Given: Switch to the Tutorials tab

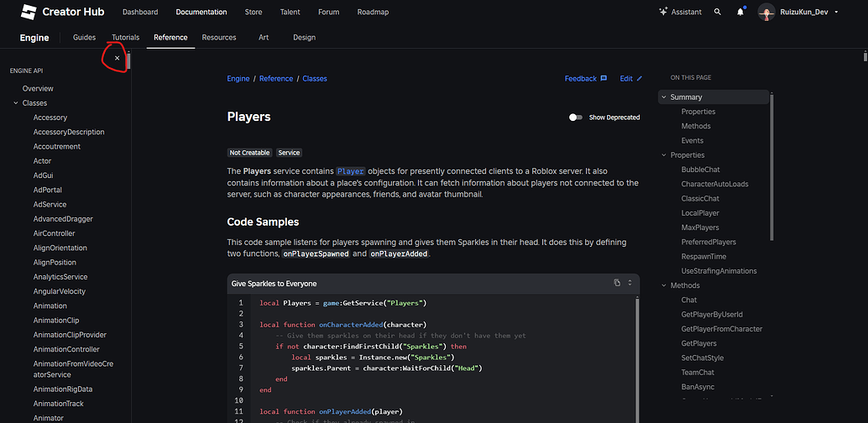Looking at the screenshot, I should tap(124, 37).
